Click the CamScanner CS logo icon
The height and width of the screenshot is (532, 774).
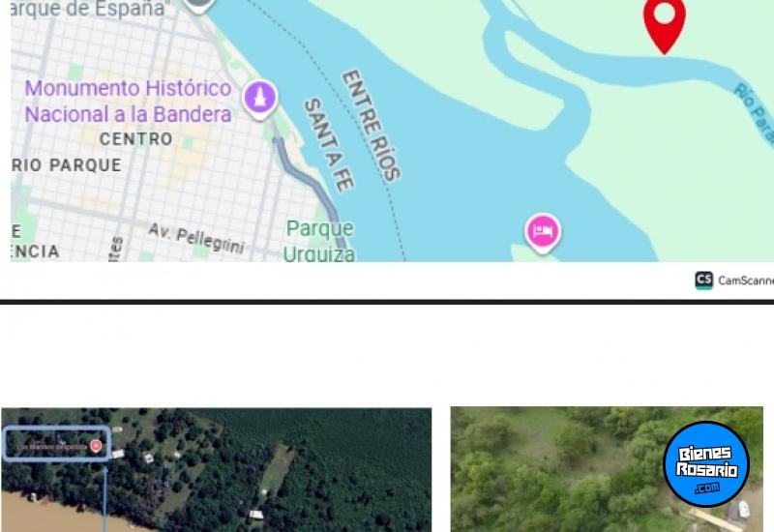[704, 280]
